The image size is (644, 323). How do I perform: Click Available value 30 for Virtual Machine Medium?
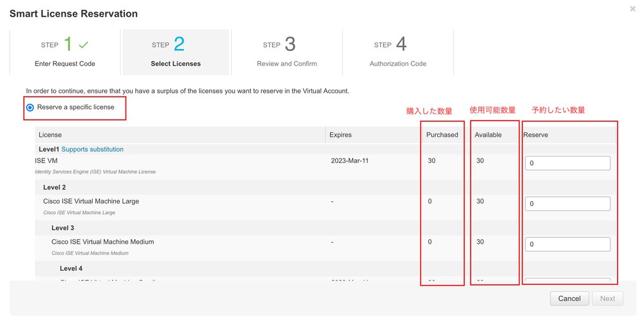click(480, 242)
